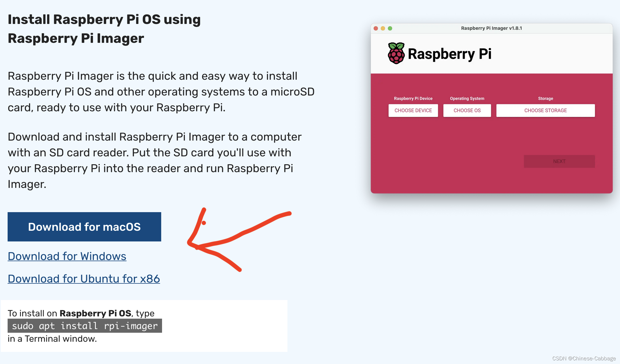Click the yellow minimize window dot
The height and width of the screenshot is (364, 620).
tap(383, 28)
